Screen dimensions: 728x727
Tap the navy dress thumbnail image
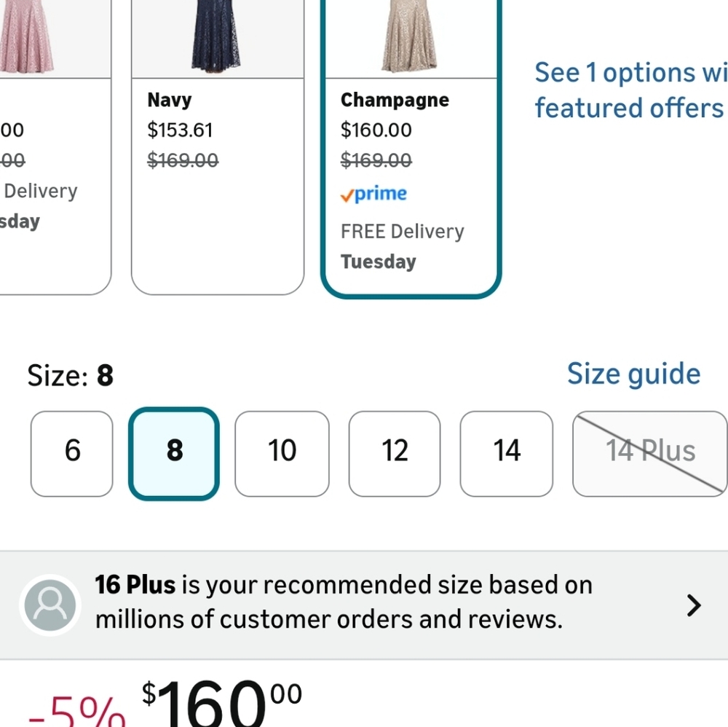point(218,39)
